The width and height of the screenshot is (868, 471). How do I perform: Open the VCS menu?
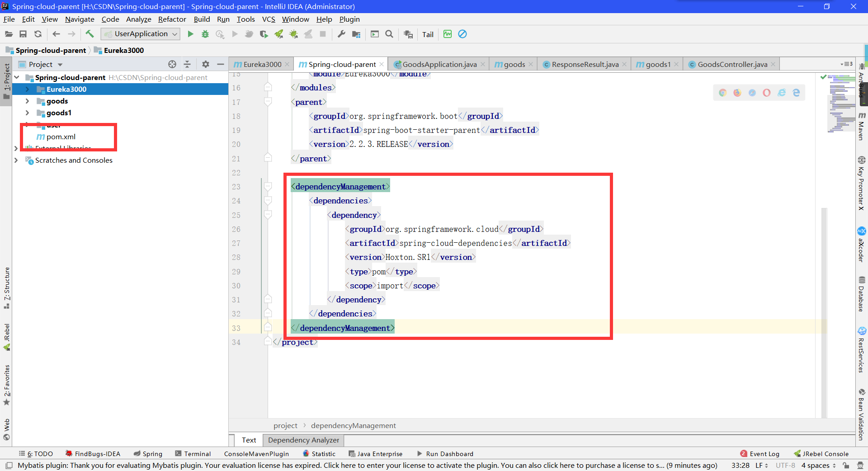pyautogui.click(x=269, y=19)
